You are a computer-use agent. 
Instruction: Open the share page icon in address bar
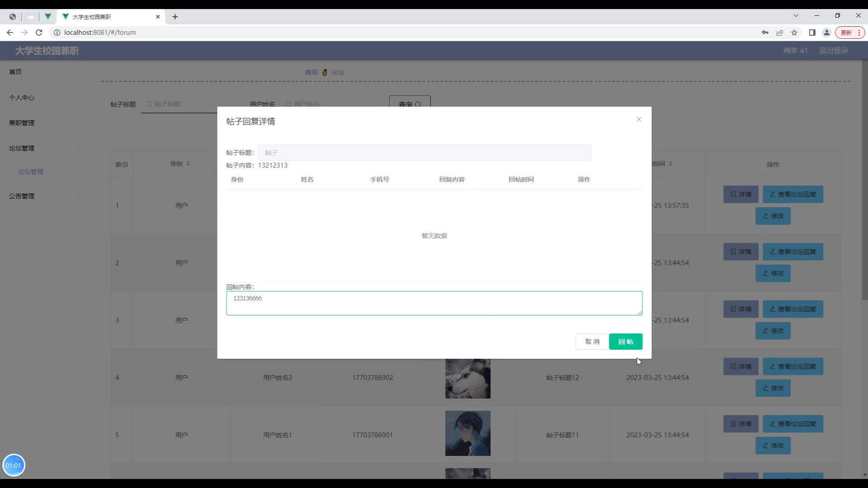[780, 33]
